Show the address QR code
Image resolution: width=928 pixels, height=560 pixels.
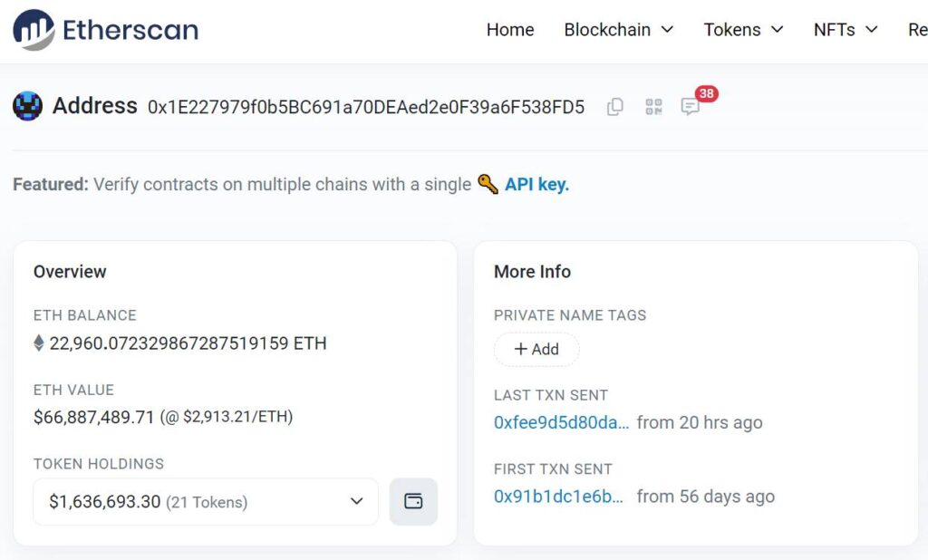click(x=653, y=107)
